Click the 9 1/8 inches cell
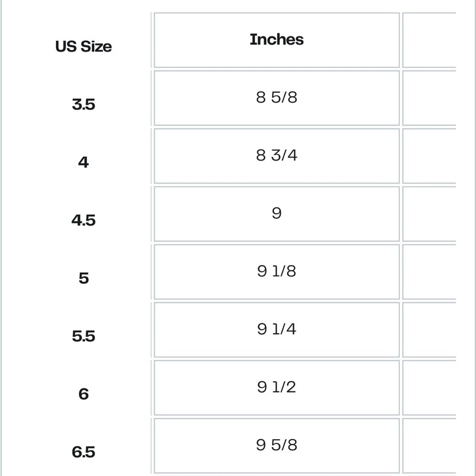This screenshot has height=476, width=476. tap(277, 272)
